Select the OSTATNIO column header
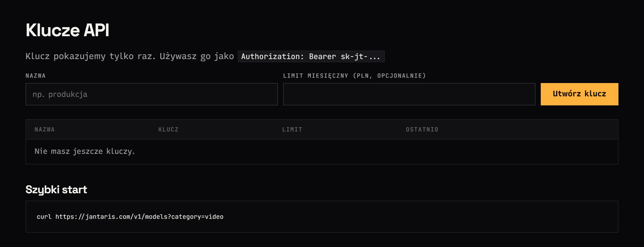This screenshot has height=247, width=644. tap(422, 130)
